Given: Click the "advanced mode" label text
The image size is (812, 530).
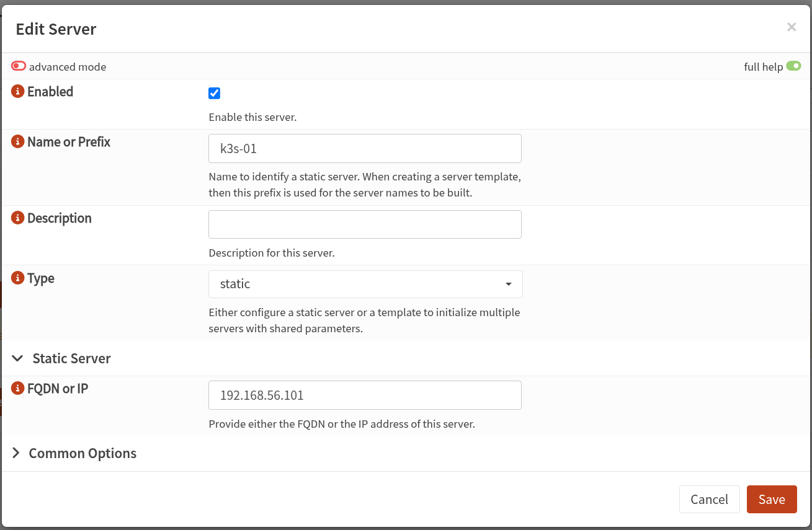Looking at the screenshot, I should (x=68, y=67).
